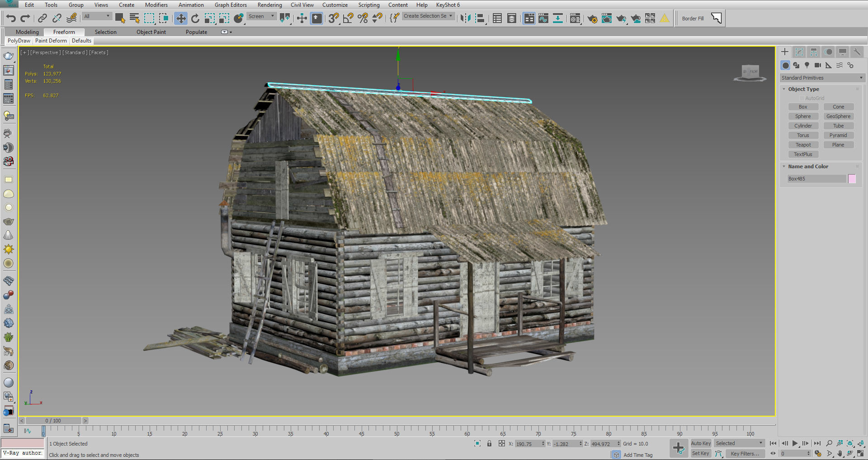Open the Create Selection Set dropdown

[428, 16]
